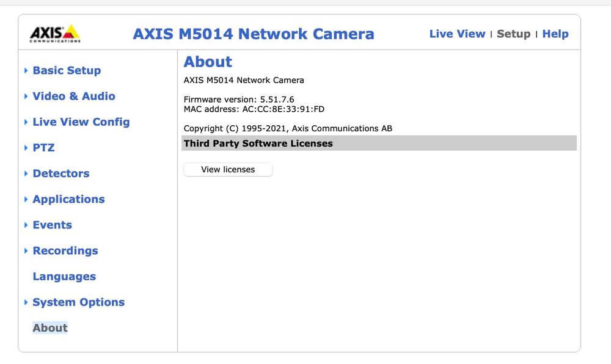Screen dimensions: 611x364
Task: Expand the Applications arrow
Action: [26, 199]
